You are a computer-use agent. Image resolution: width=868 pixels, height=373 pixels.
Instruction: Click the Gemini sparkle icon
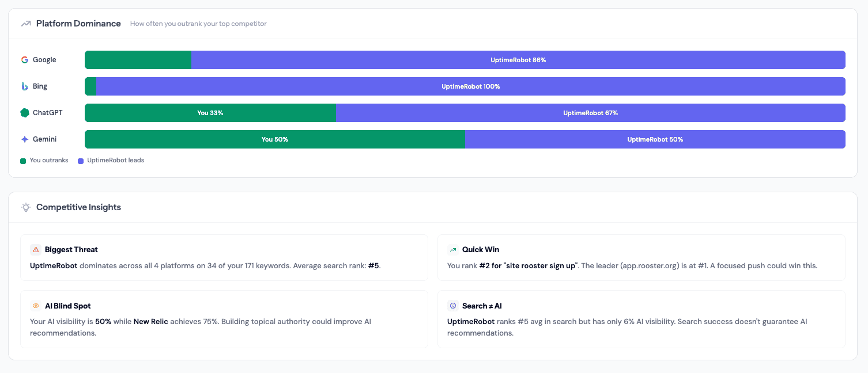[25, 139]
